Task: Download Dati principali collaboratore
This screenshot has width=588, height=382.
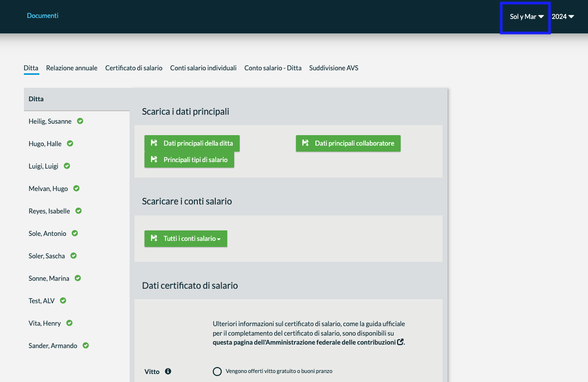Action: pos(348,143)
